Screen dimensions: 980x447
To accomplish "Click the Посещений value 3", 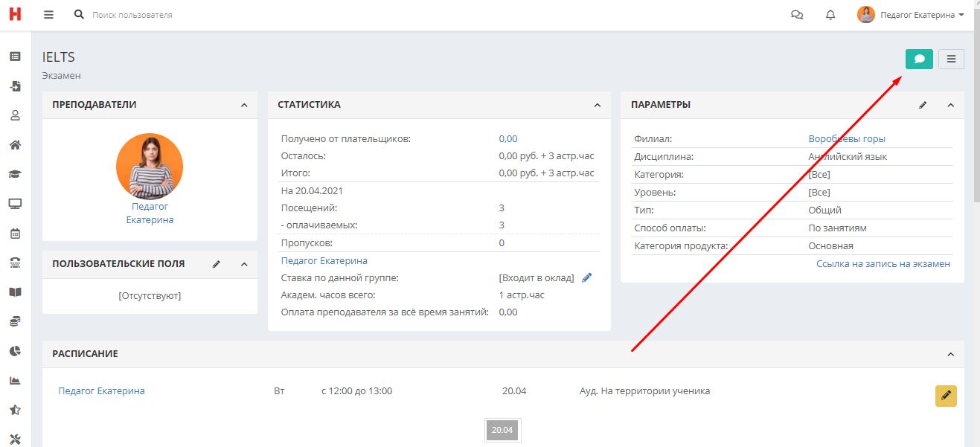I will [x=502, y=208].
